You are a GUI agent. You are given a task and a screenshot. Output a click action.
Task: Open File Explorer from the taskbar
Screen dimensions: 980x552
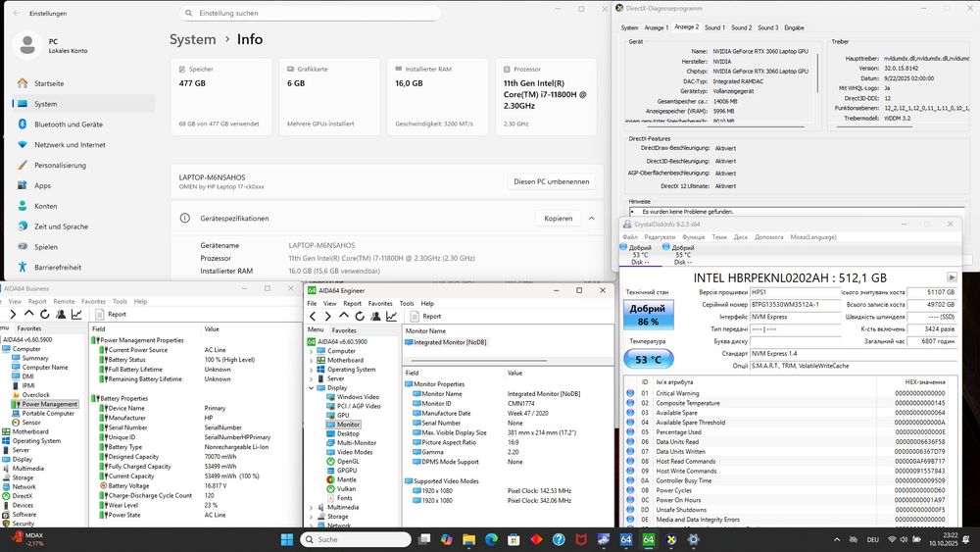pos(468,539)
